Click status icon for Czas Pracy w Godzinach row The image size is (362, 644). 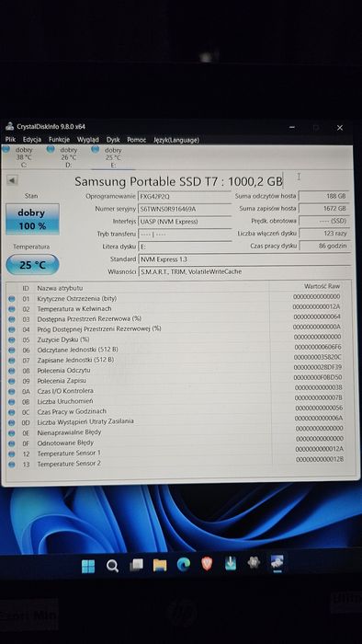[11, 412]
